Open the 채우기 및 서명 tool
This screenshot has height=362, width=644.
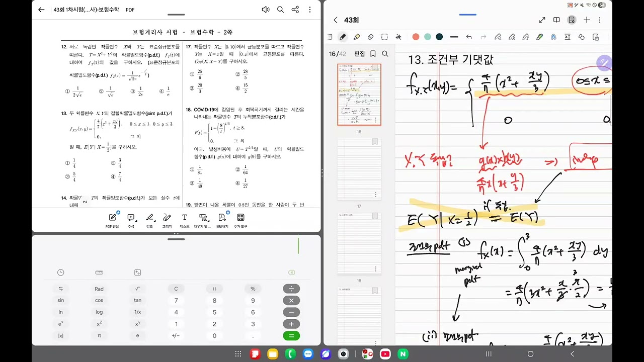tap(203, 220)
